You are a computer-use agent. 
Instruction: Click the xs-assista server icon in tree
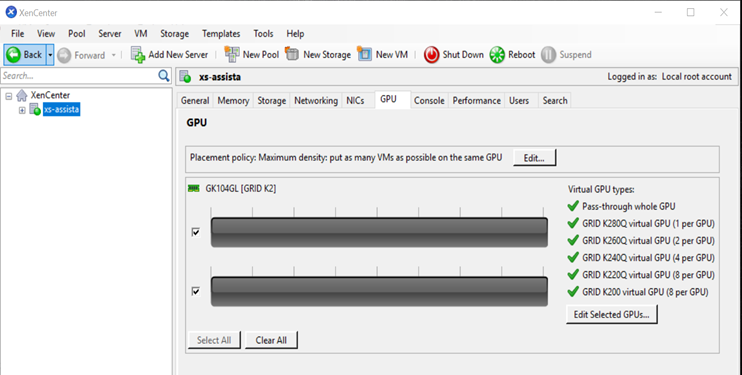click(35, 110)
